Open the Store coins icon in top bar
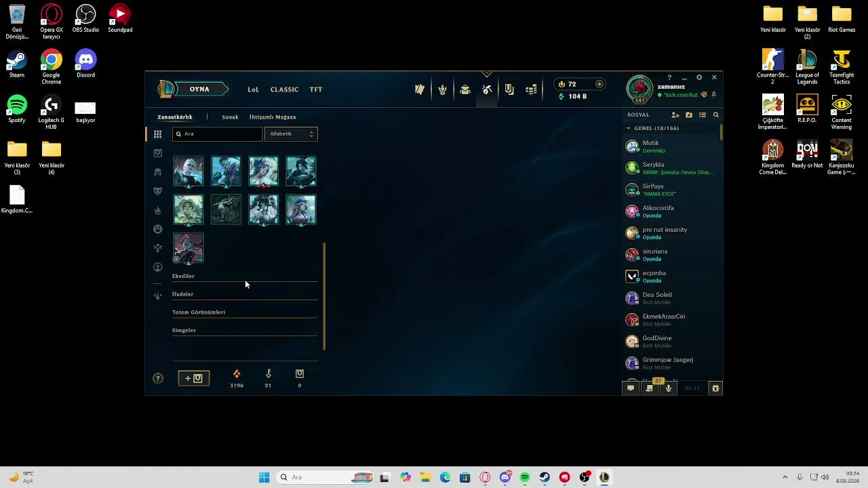The height and width of the screenshot is (488, 868). 532,89
